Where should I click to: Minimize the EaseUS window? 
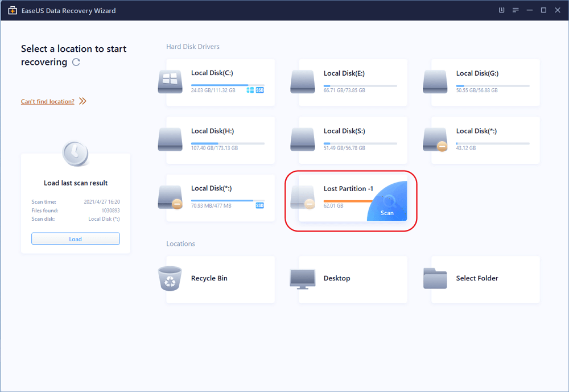(x=529, y=10)
